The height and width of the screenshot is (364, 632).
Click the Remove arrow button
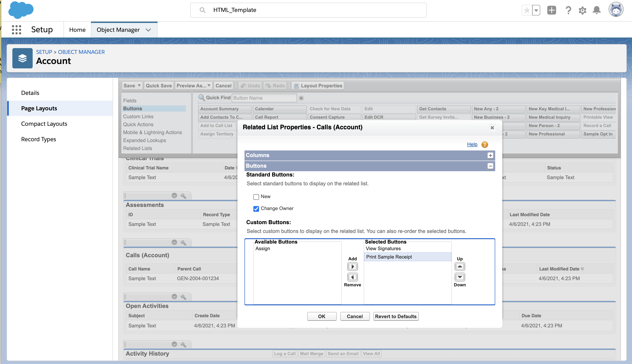352,277
